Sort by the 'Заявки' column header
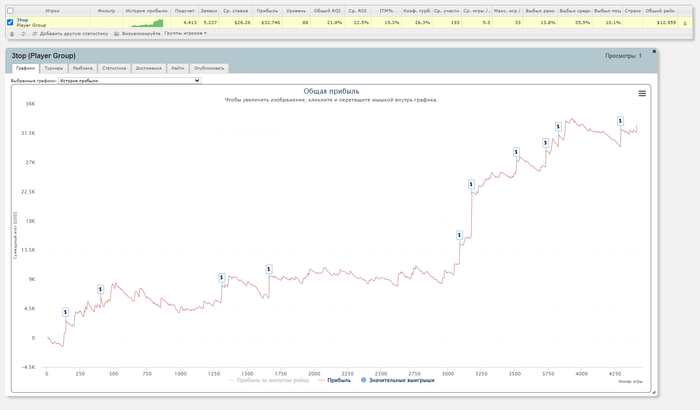 [x=208, y=11]
